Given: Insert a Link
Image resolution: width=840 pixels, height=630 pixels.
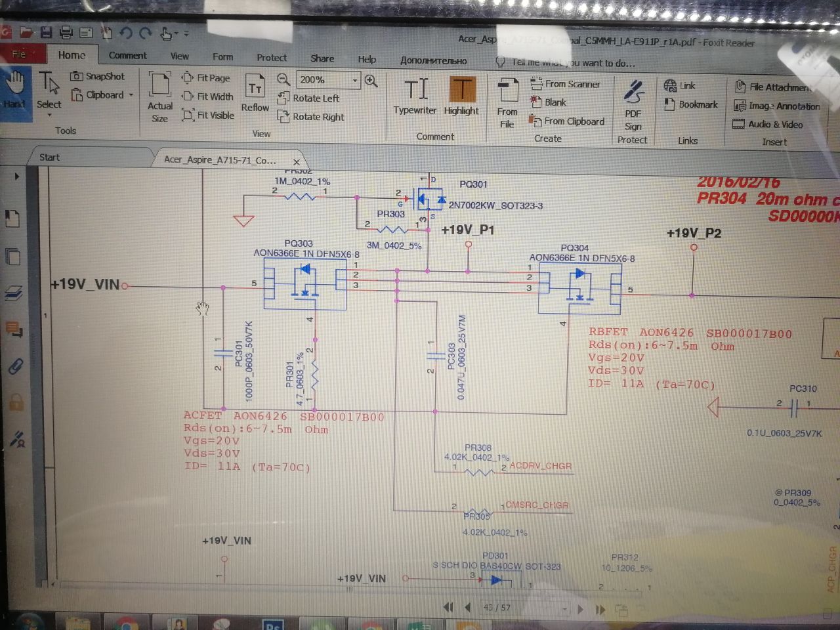Looking at the screenshot, I should point(679,86).
